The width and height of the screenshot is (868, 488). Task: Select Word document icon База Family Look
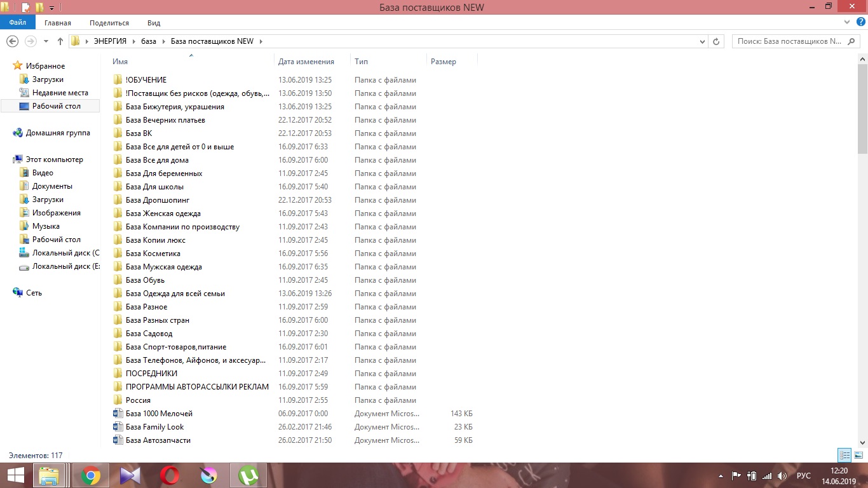click(x=118, y=426)
